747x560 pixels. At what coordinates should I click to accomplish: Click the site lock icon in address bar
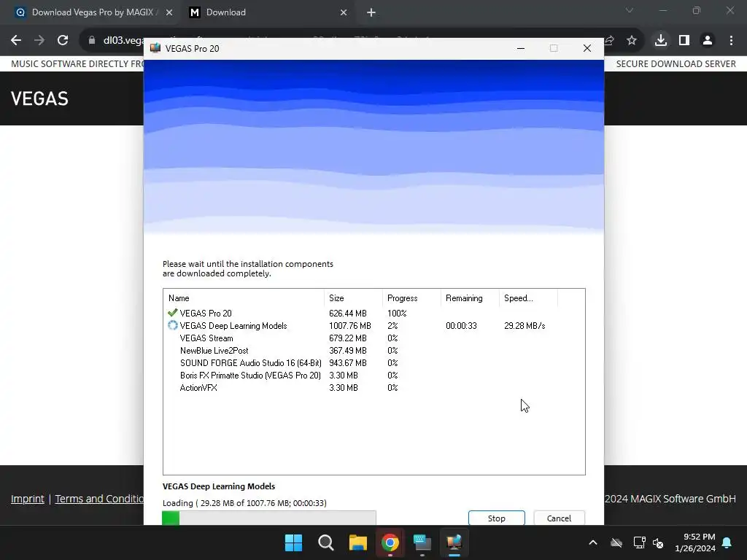[x=91, y=41]
